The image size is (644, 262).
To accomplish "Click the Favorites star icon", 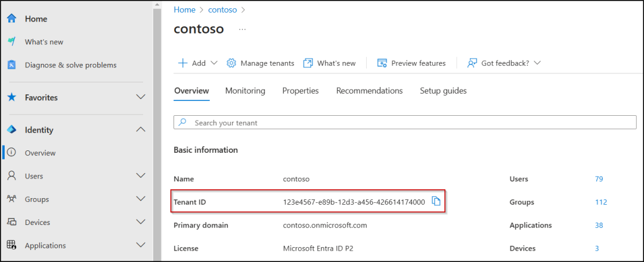I will click(x=11, y=97).
